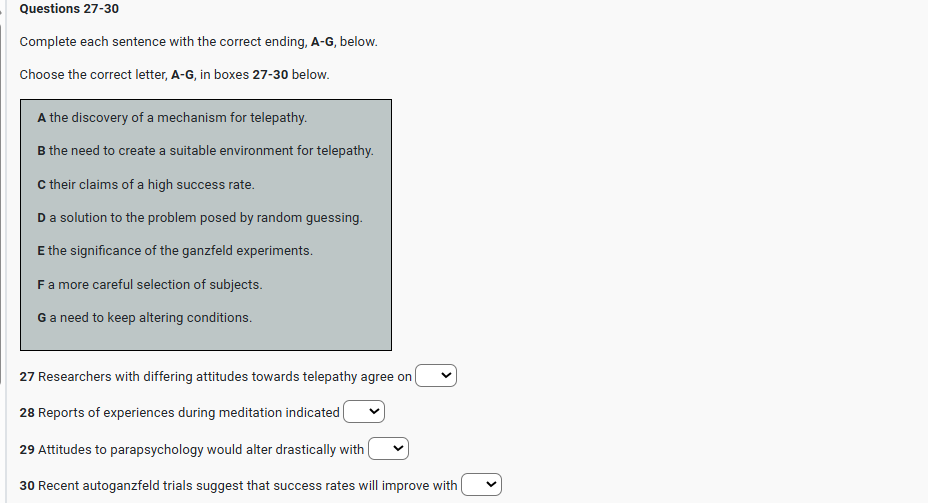Select option D about random guessing
The height and width of the screenshot is (503, 928).
200,217
